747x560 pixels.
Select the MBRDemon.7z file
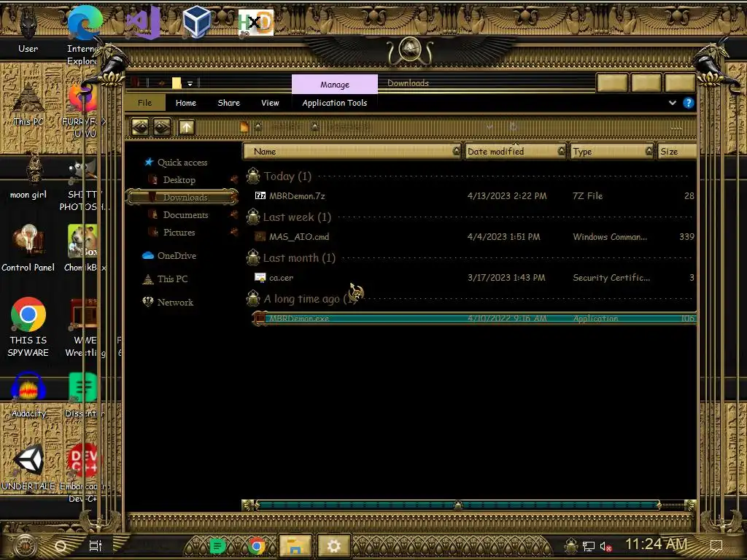pos(474,195)
